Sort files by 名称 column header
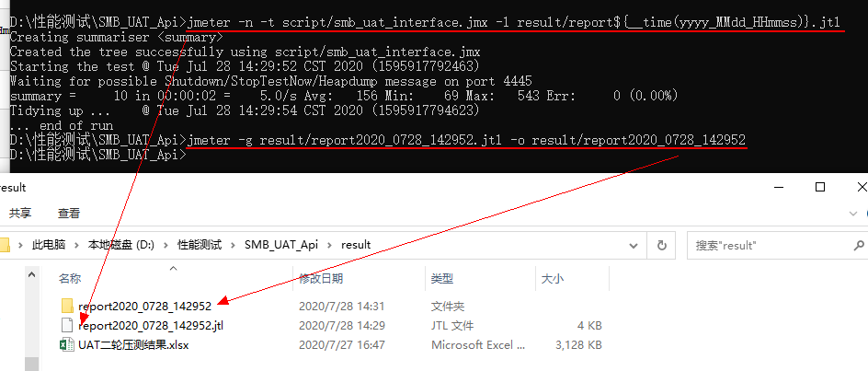The image size is (868, 371). pyautogui.click(x=70, y=278)
